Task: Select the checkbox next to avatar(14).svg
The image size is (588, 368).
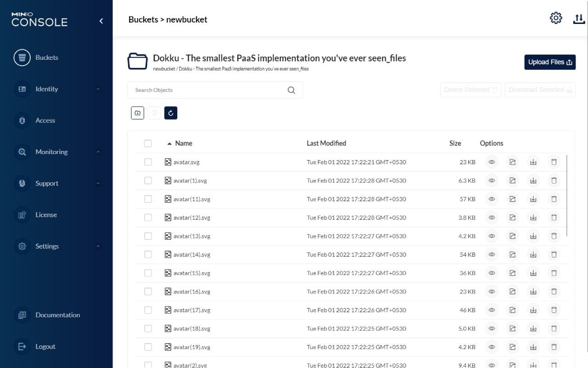Action: coord(148,254)
